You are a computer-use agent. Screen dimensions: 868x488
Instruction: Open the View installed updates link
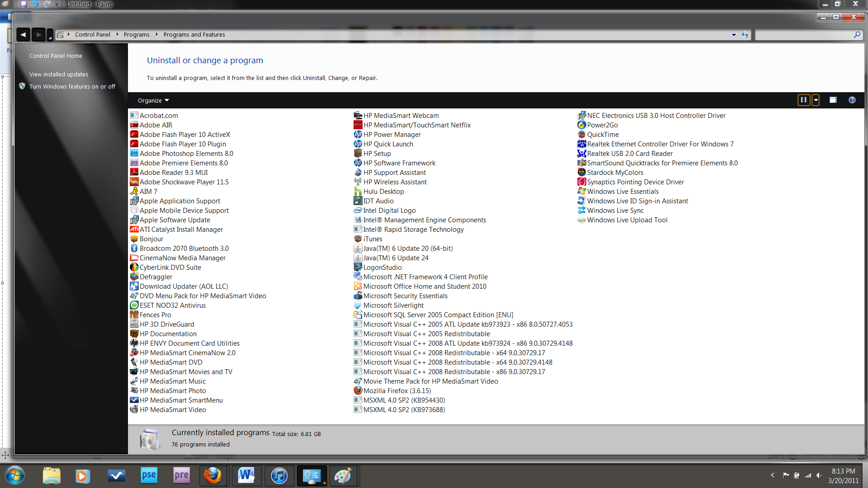pyautogui.click(x=59, y=74)
